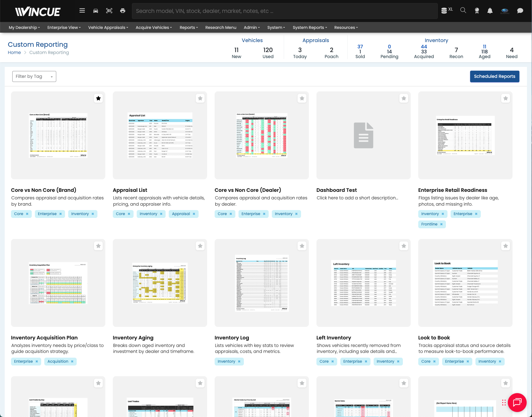Unfavorite Core vs Non Core (Brand)
This screenshot has width=532, height=417.
point(98,98)
